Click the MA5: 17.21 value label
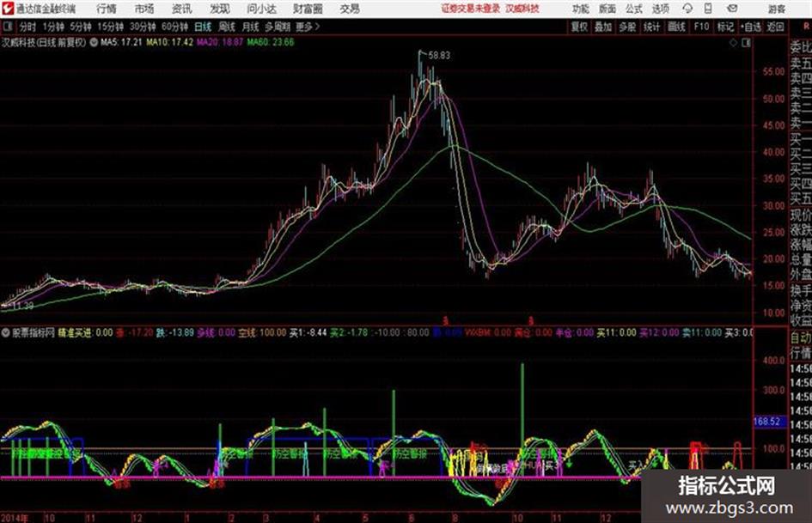Viewport: 812px width, 523px height. pyautogui.click(x=121, y=42)
